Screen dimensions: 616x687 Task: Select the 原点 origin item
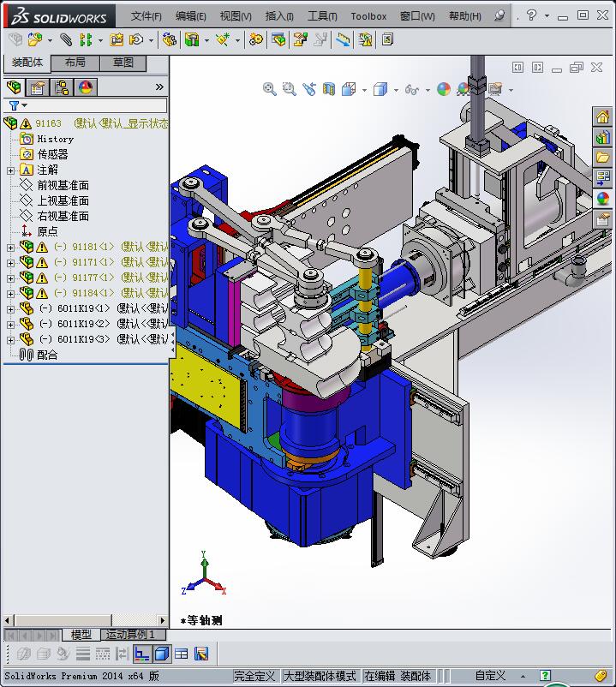point(48,231)
